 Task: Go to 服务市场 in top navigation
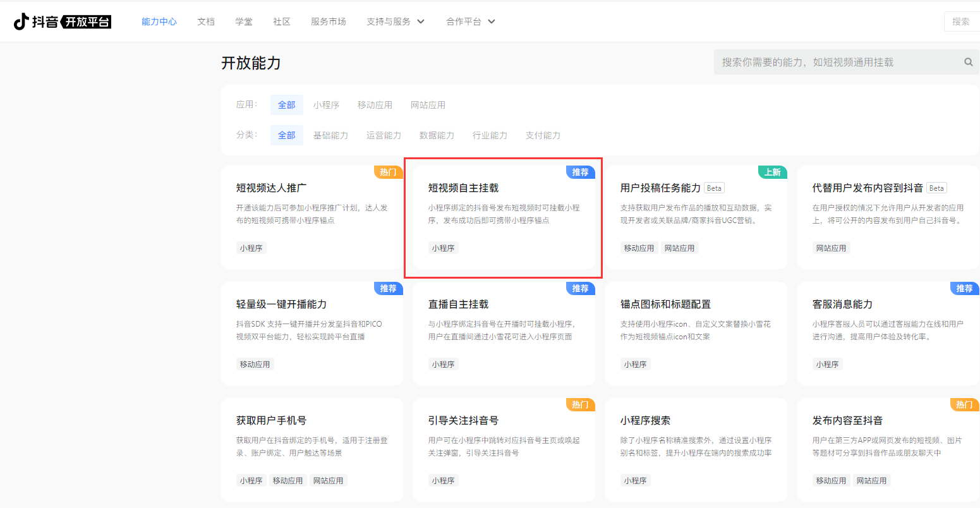[329, 21]
